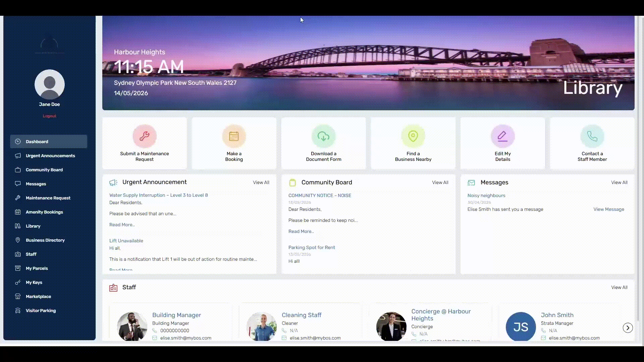Open Dashboard from the sidebar menu
The image size is (644, 362).
click(x=49, y=141)
